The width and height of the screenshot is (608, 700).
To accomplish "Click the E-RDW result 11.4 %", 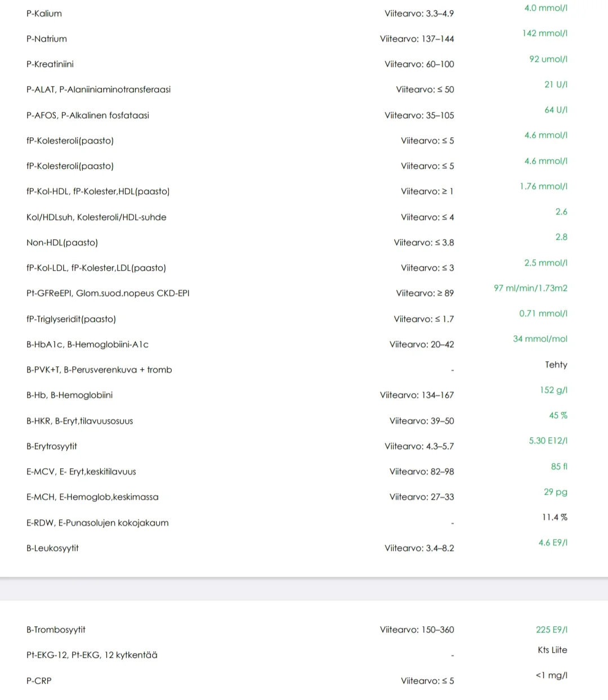I will 555,517.
